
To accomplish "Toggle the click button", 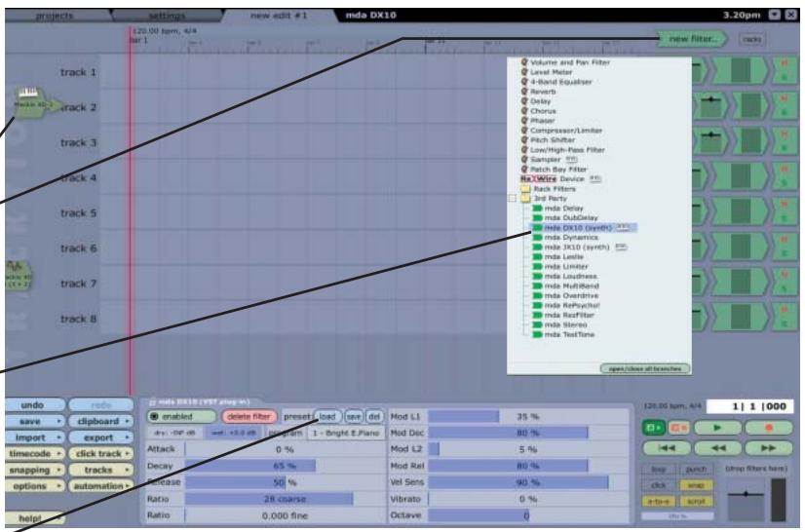I will pos(658,485).
